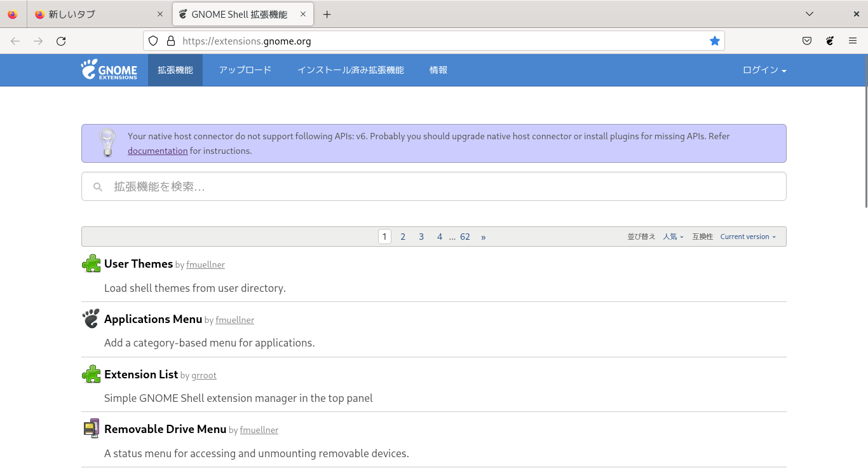The width and height of the screenshot is (868, 468).
Task: Open the 人気 sort dropdown
Action: pyautogui.click(x=674, y=237)
